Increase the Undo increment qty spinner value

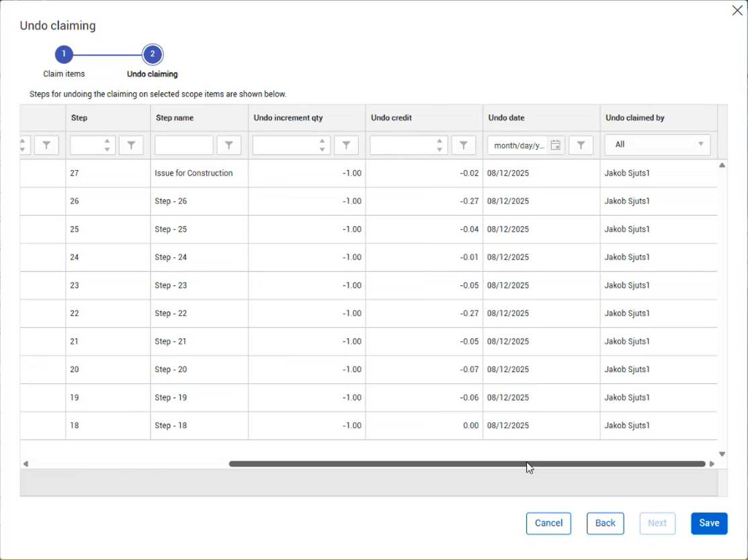coord(323,141)
